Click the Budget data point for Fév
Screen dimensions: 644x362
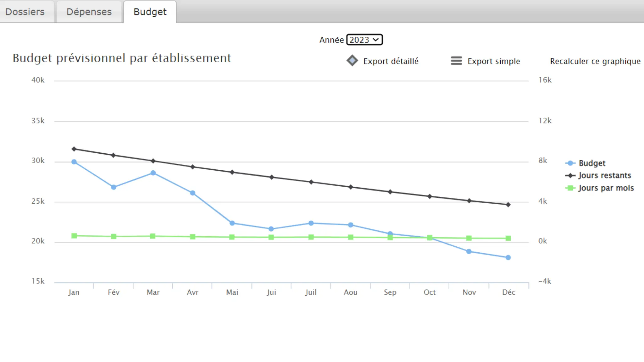tap(114, 187)
